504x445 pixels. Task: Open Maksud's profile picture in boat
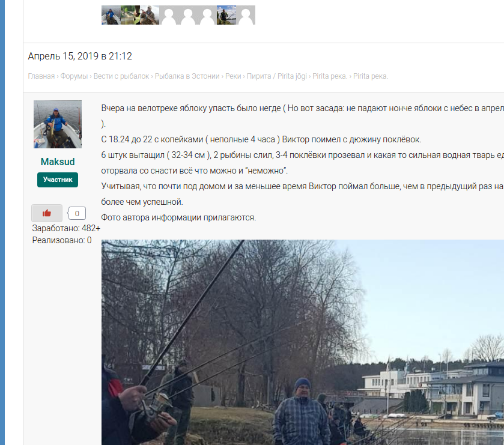pos(58,124)
